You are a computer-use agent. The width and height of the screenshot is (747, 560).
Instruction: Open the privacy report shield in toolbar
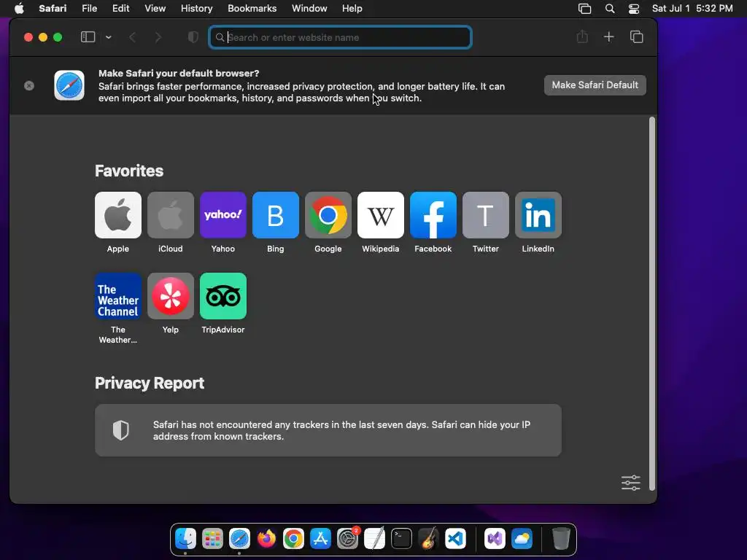pos(193,37)
